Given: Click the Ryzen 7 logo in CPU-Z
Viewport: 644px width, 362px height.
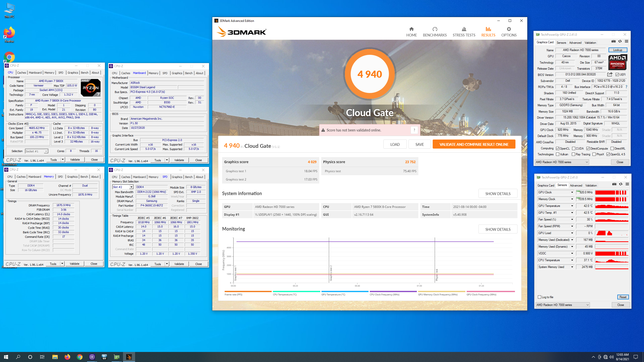Looking at the screenshot, I should point(91,87).
